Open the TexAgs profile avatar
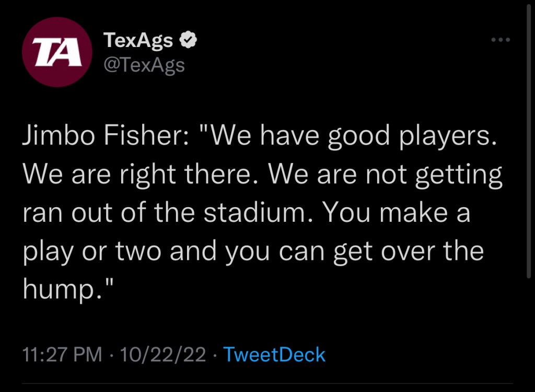The width and height of the screenshot is (535, 392). [57, 52]
